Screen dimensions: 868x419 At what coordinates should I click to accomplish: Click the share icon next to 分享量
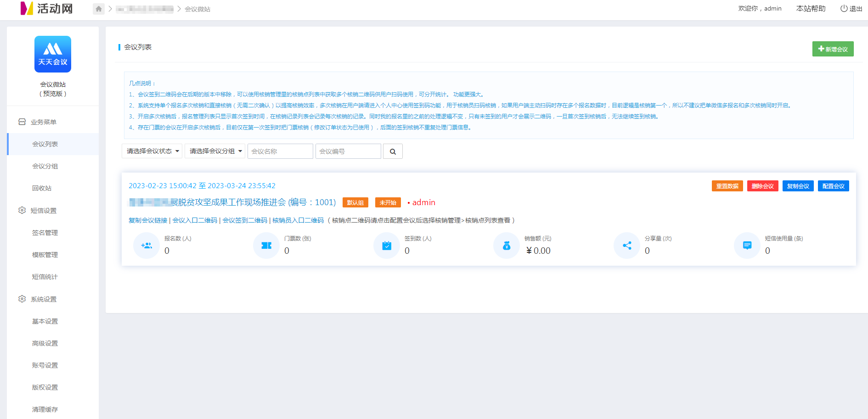[x=627, y=246]
